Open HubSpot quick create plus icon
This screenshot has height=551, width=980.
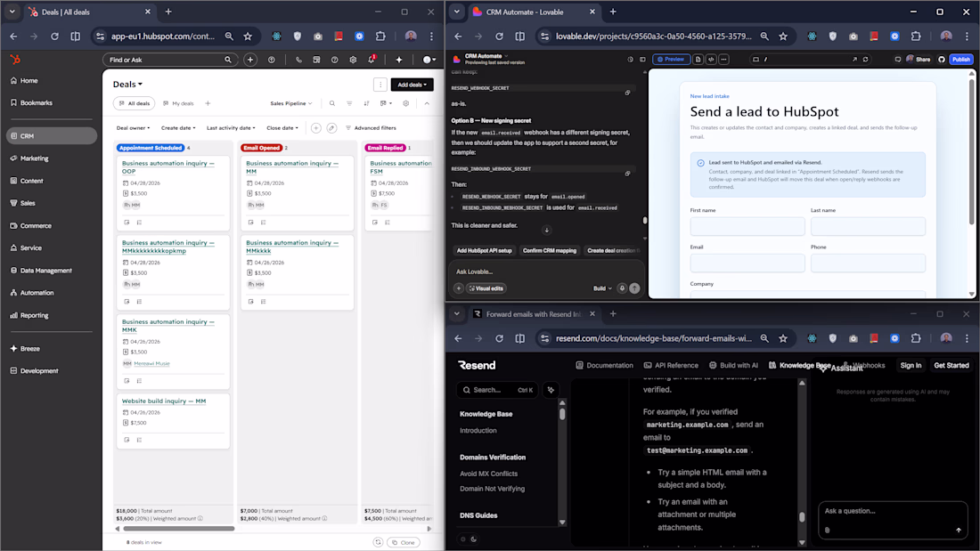coord(250,60)
